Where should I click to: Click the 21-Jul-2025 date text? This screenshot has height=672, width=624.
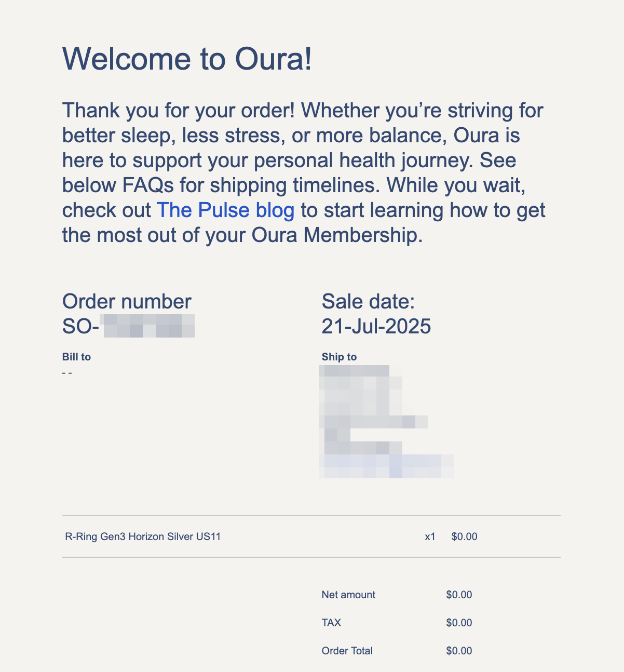pyautogui.click(x=376, y=326)
